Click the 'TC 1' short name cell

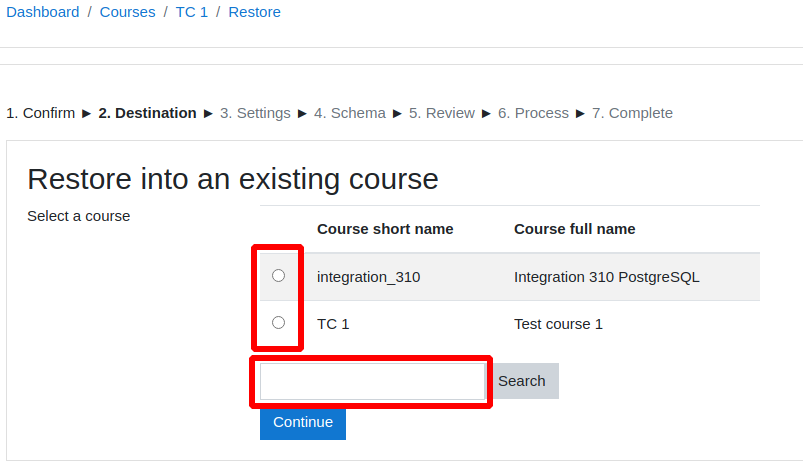pyautogui.click(x=333, y=324)
